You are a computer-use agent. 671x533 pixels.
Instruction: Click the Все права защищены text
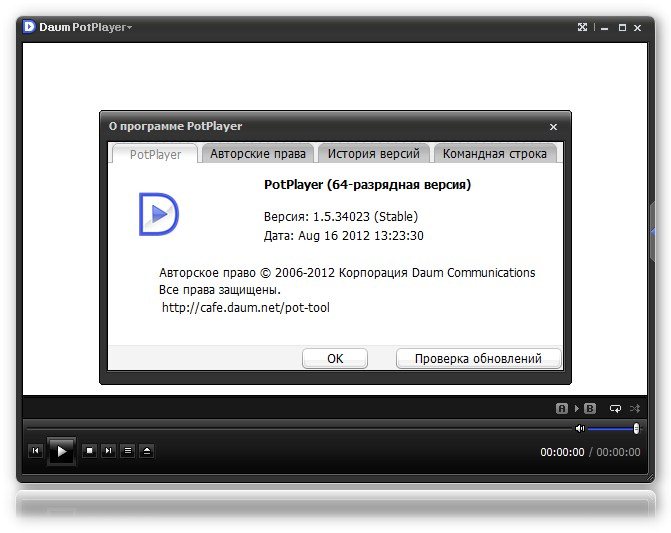coord(220,290)
